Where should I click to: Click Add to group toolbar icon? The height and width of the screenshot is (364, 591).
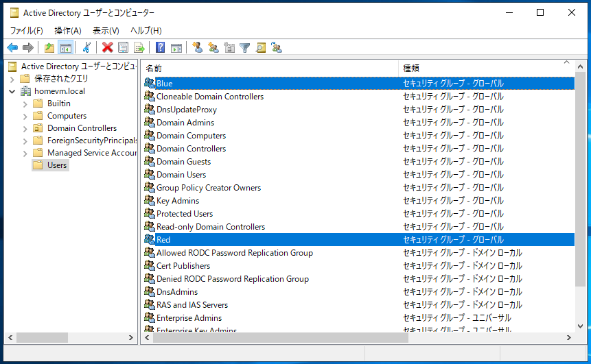click(x=277, y=47)
